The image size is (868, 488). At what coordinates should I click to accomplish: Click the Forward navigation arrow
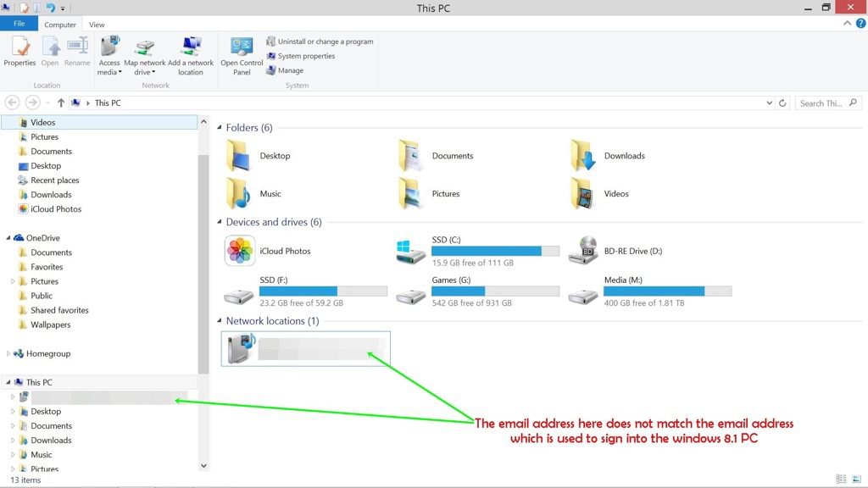pyautogui.click(x=33, y=103)
